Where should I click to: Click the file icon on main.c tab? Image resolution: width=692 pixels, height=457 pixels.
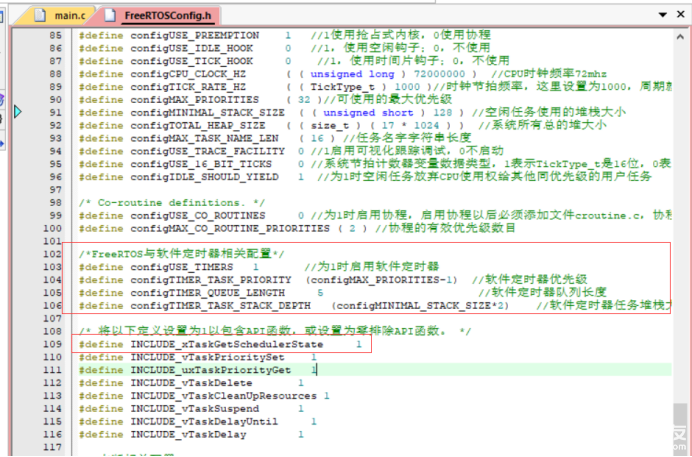[41, 15]
